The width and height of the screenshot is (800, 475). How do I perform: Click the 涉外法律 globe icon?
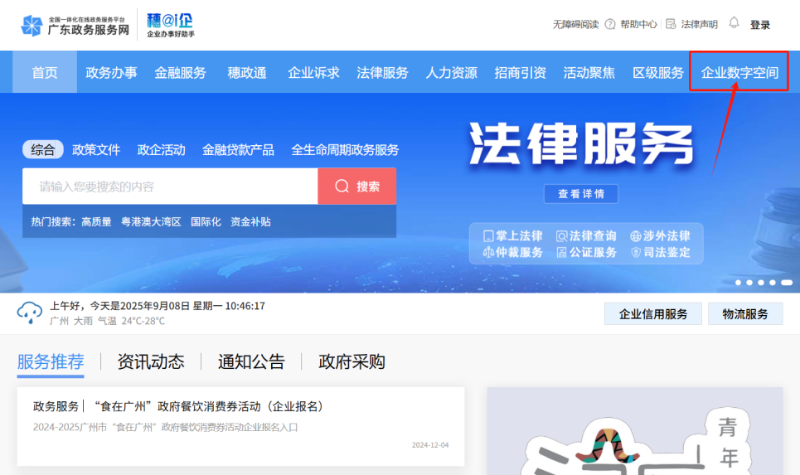pos(635,236)
